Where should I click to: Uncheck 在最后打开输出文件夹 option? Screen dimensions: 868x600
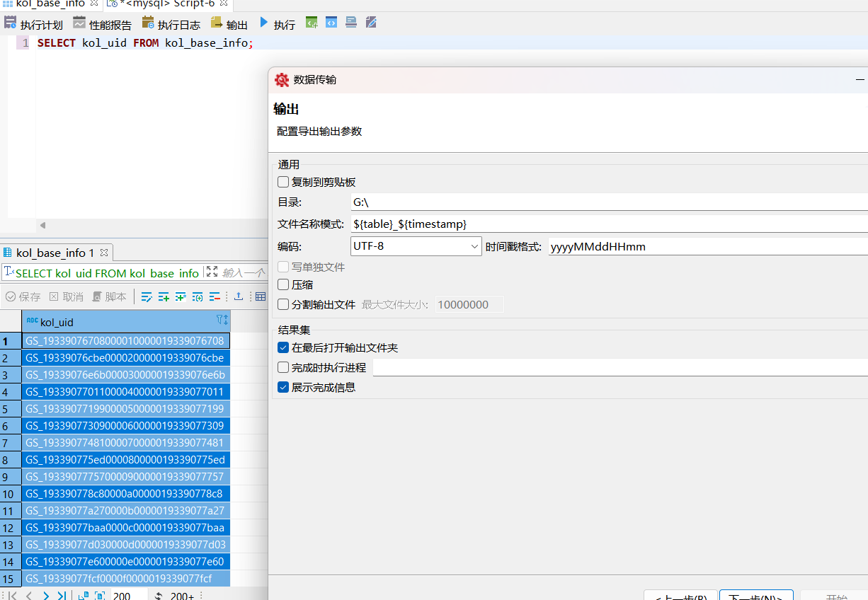[x=283, y=347]
